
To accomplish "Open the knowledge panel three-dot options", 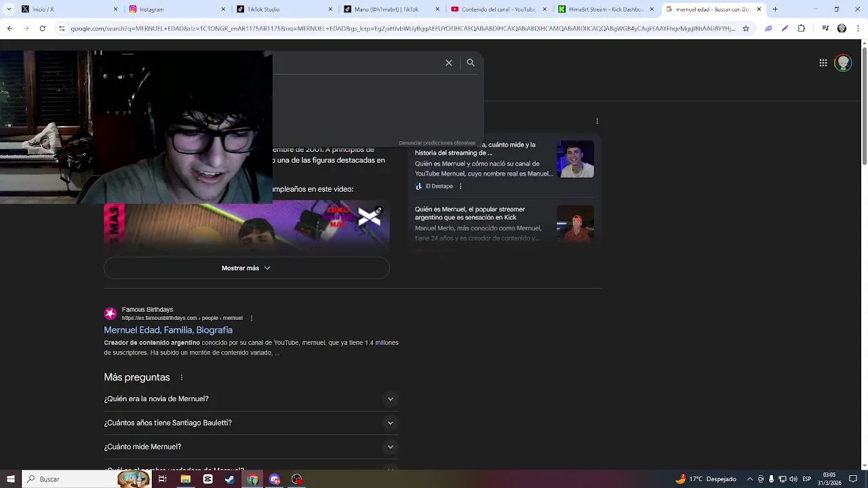I will point(597,121).
